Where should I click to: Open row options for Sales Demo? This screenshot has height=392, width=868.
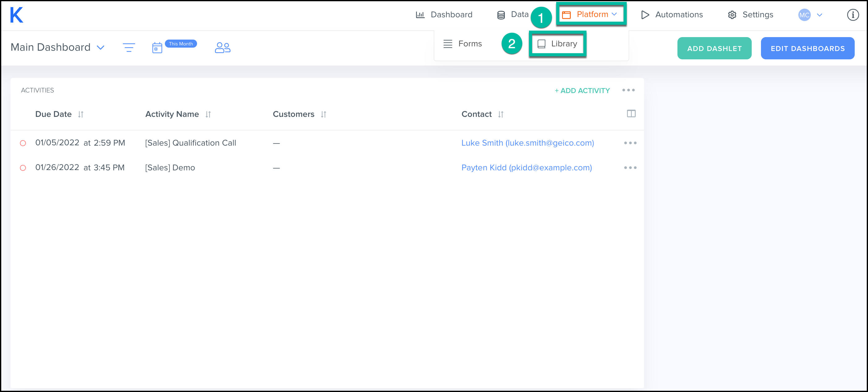pos(630,168)
